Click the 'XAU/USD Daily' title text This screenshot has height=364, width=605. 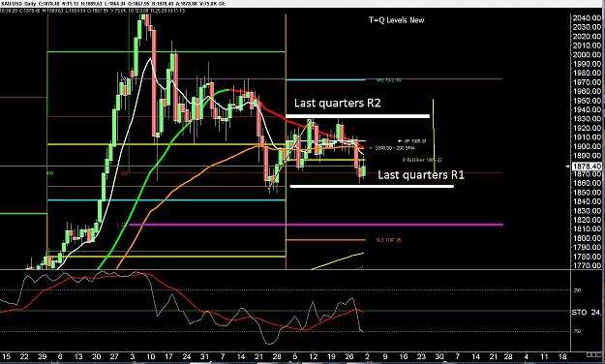point(18,4)
